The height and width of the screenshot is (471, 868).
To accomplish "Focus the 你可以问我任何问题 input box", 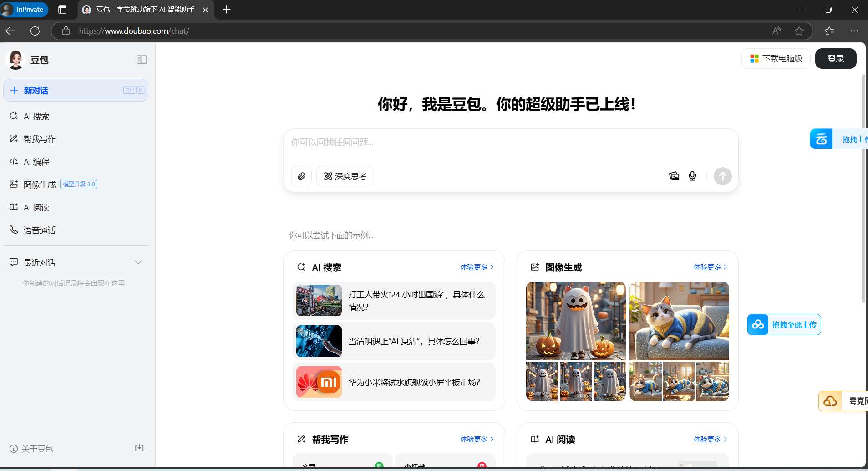I will tap(510, 143).
